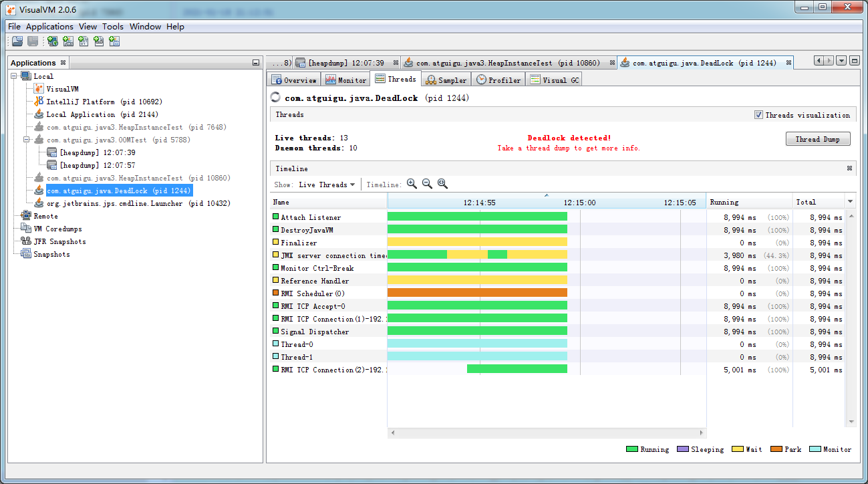Maximize the document window area button
The width and height of the screenshot is (868, 484).
pyautogui.click(x=854, y=61)
